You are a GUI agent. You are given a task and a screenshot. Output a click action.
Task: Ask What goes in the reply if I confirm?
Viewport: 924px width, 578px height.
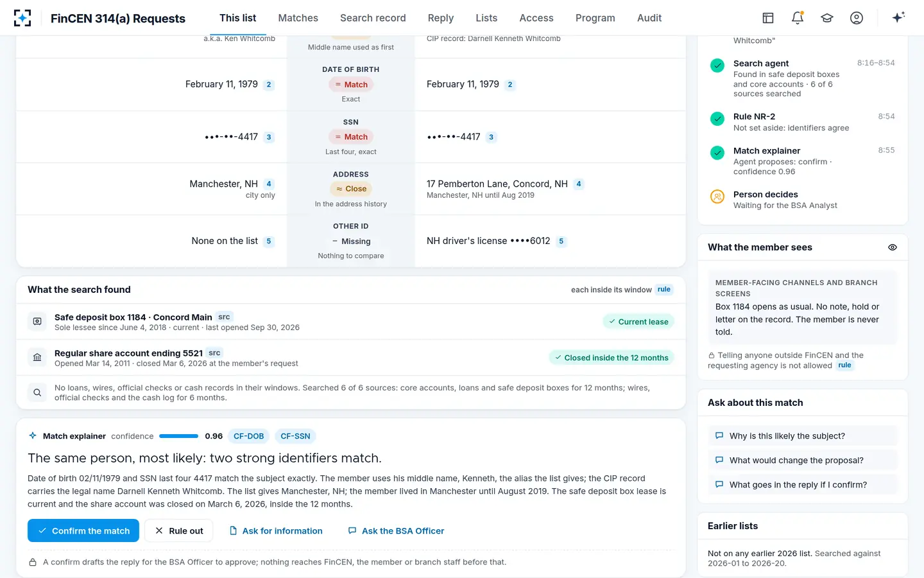[x=803, y=484]
